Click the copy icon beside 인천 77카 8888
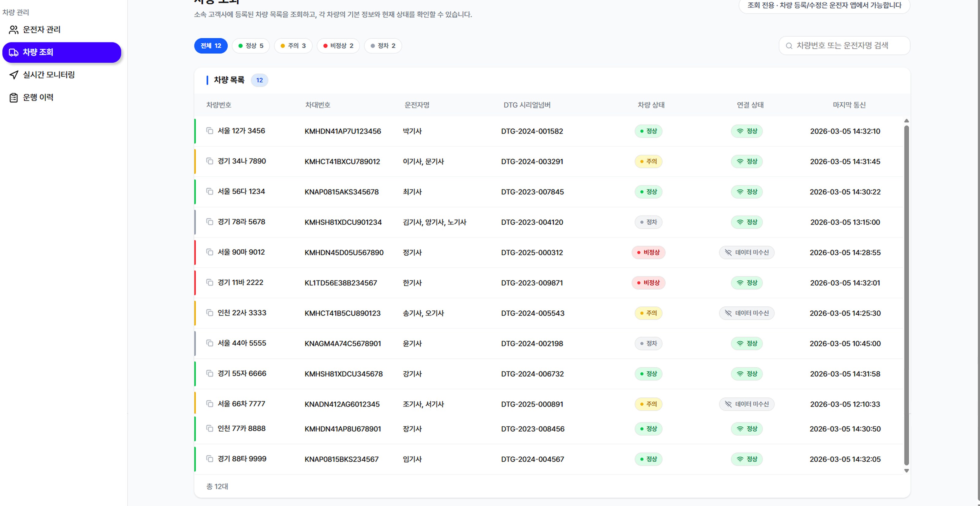Viewport: 980px width, 506px height. point(209,429)
